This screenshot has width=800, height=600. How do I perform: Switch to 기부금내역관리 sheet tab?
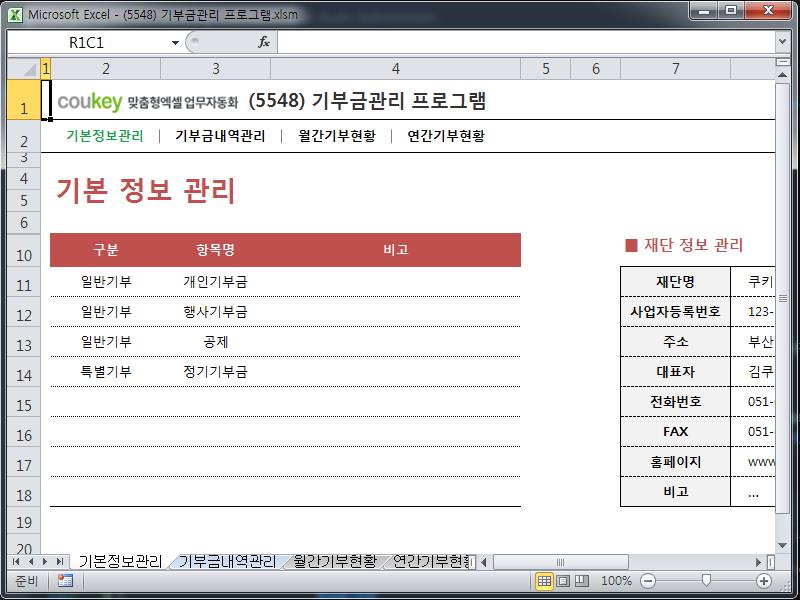pos(227,562)
